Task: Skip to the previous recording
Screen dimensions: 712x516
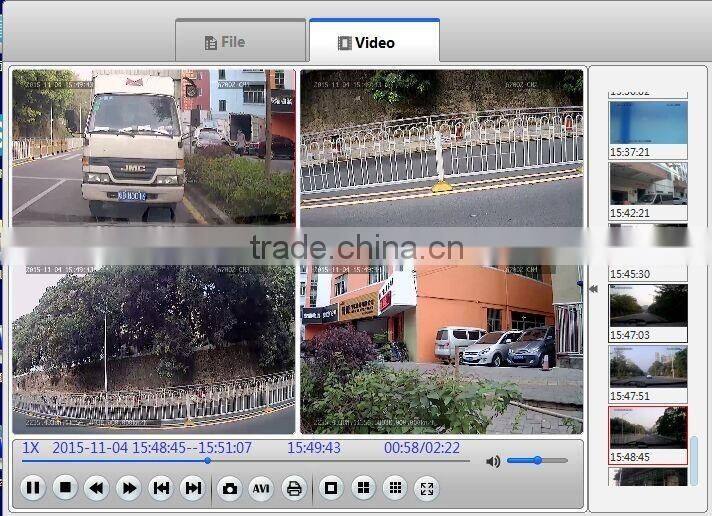Action: click(x=161, y=488)
